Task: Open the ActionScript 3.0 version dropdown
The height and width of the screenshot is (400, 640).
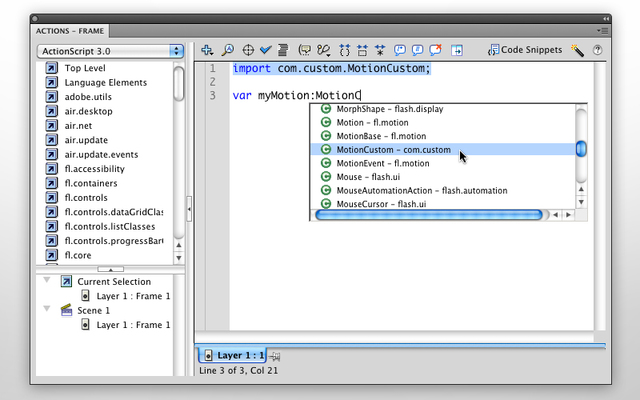Action: pyautogui.click(x=110, y=51)
